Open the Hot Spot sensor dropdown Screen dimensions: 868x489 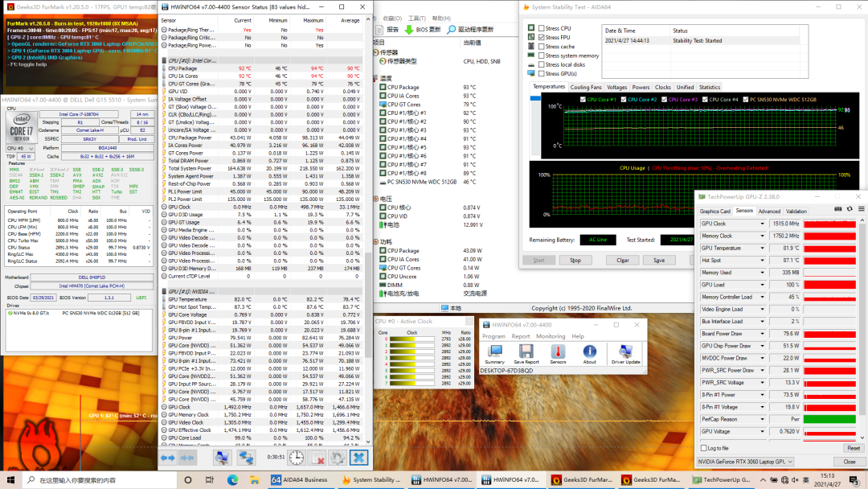point(763,261)
